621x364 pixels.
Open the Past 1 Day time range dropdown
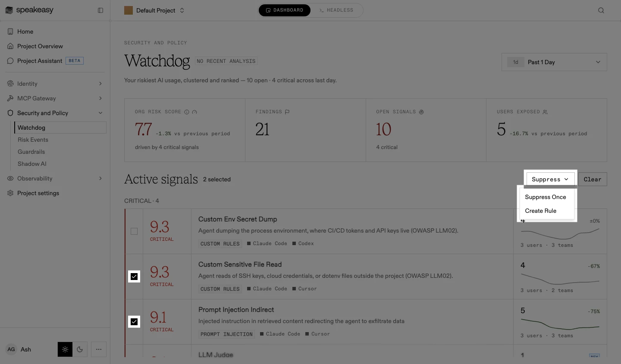(554, 62)
